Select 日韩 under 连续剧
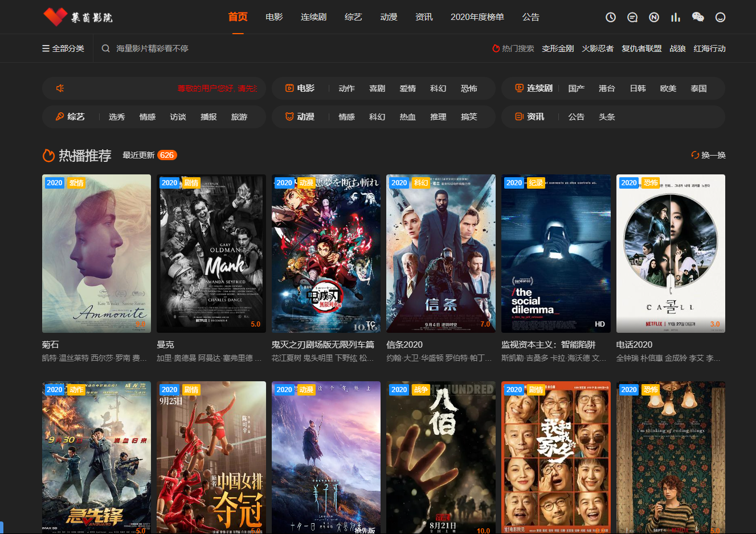This screenshot has height=534, width=756. pyautogui.click(x=638, y=88)
